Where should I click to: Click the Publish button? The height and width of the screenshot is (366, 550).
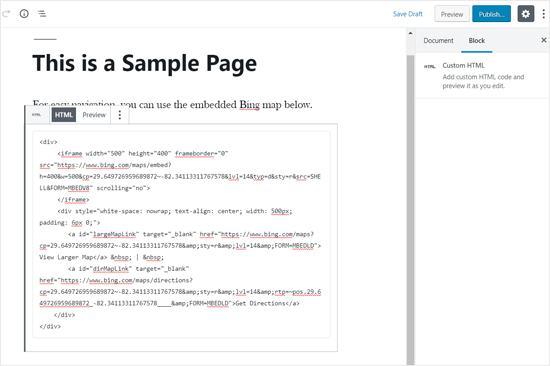click(491, 14)
